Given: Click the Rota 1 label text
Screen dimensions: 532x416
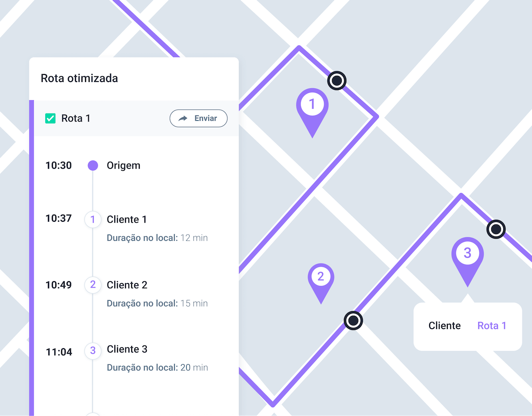Looking at the screenshot, I should [x=76, y=118].
